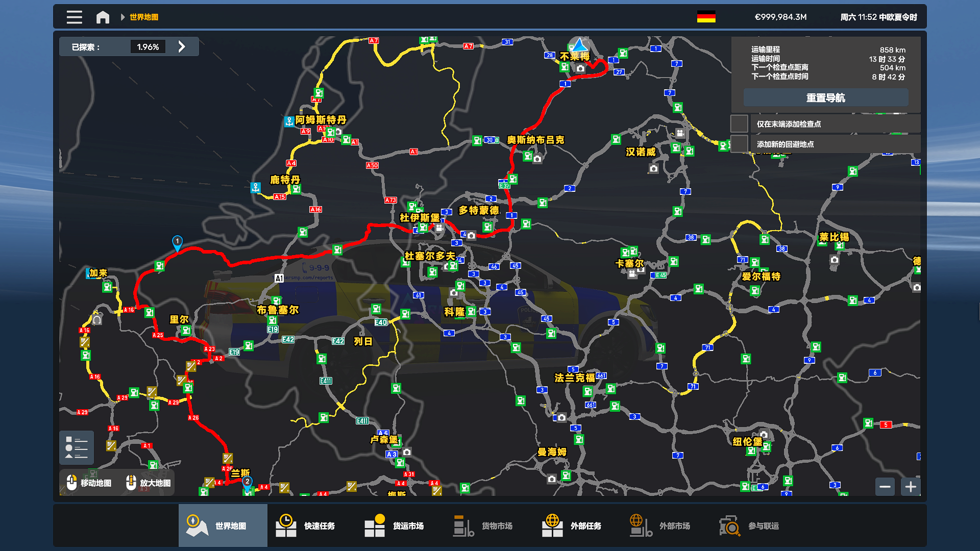
Task: Click the 858 km distance value
Action: [x=893, y=50]
